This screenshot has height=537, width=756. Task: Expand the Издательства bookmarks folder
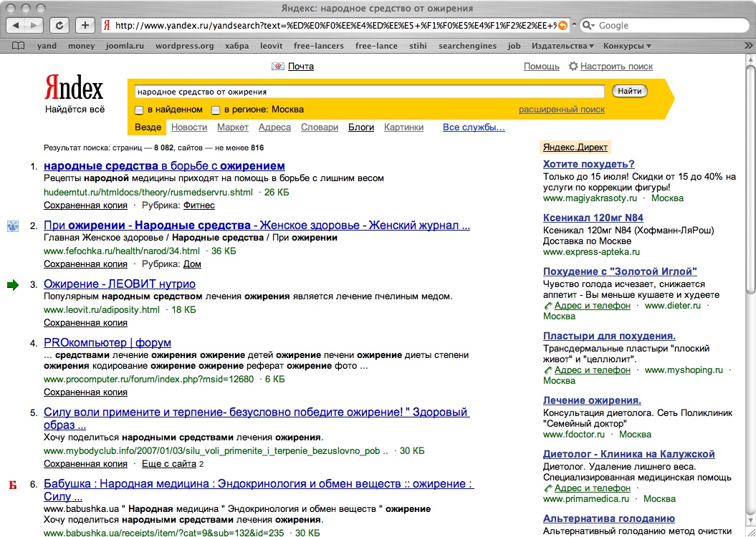point(563,46)
